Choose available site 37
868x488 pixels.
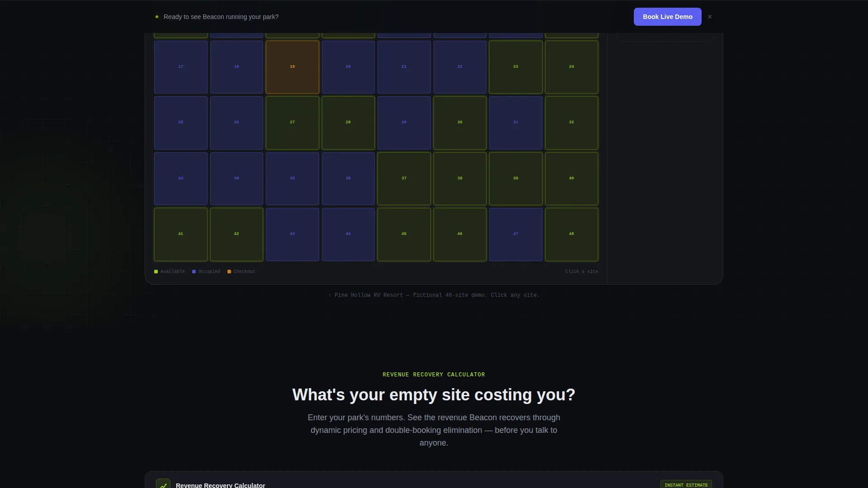[404, 178]
